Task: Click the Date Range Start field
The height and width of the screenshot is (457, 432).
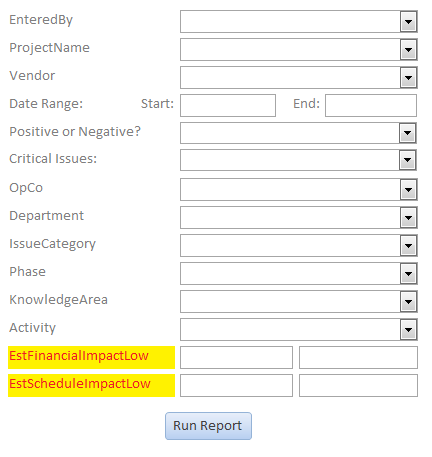Action: [228, 106]
